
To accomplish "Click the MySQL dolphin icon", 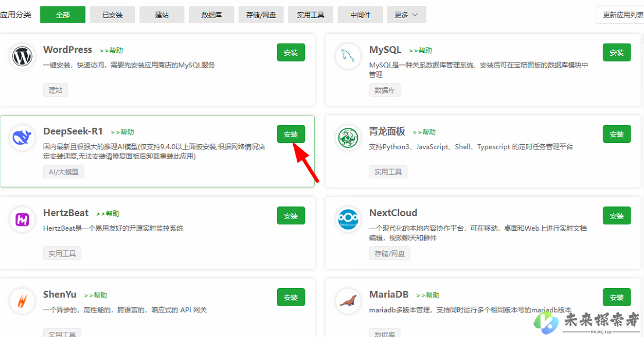I will [348, 57].
